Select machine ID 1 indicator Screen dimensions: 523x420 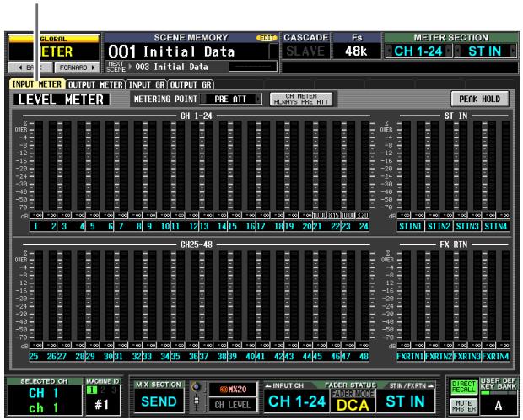92,390
